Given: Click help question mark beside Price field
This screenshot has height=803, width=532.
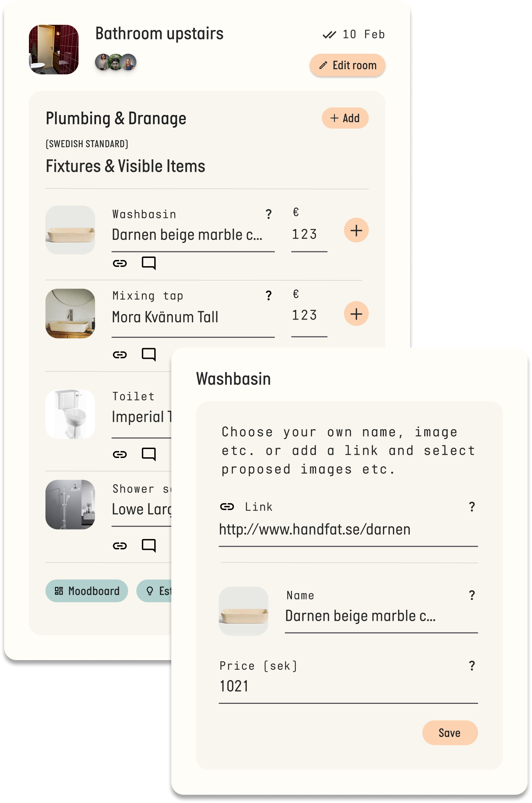Looking at the screenshot, I should pos(472,666).
